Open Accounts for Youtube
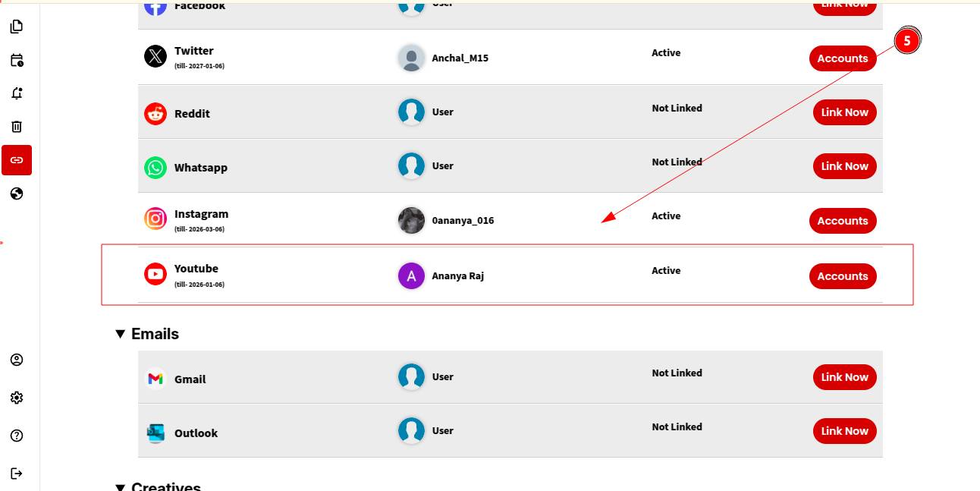Viewport: 980px width, 491px height. pyautogui.click(x=842, y=276)
